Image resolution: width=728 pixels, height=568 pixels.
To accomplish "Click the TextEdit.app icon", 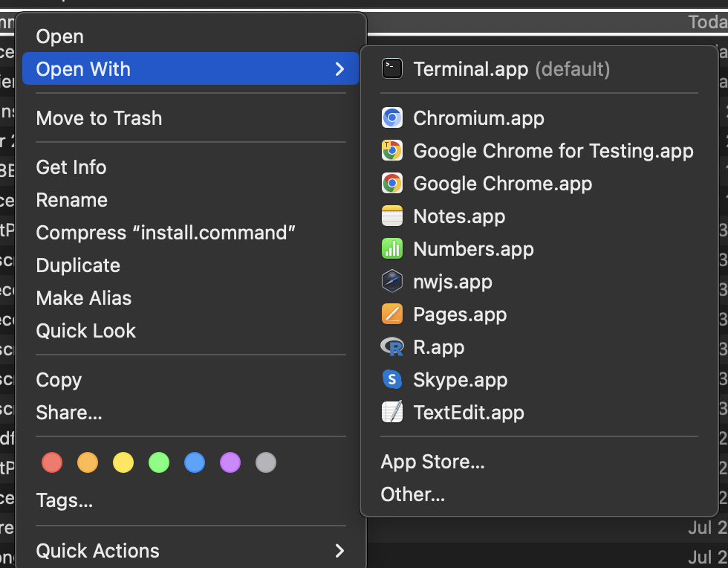I will (392, 413).
